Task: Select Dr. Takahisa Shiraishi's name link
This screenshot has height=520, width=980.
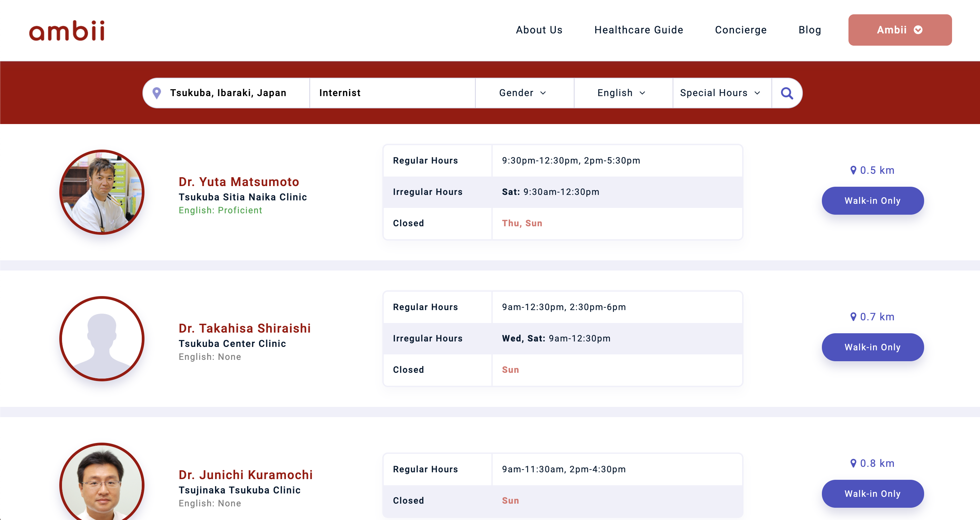Action: [245, 328]
